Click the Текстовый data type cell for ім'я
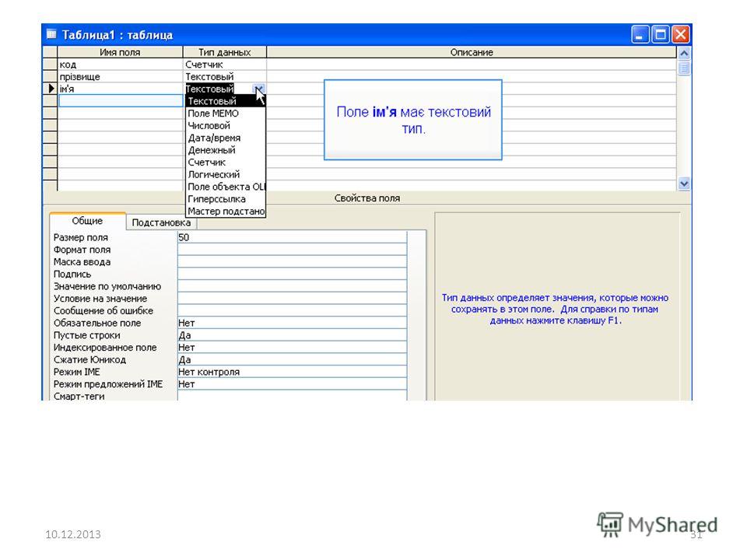747x560 pixels. click(218, 89)
